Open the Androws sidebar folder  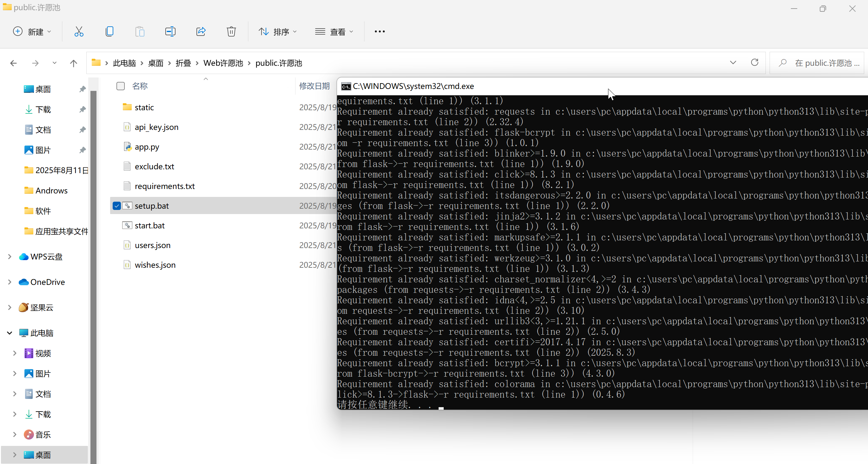coord(46,191)
